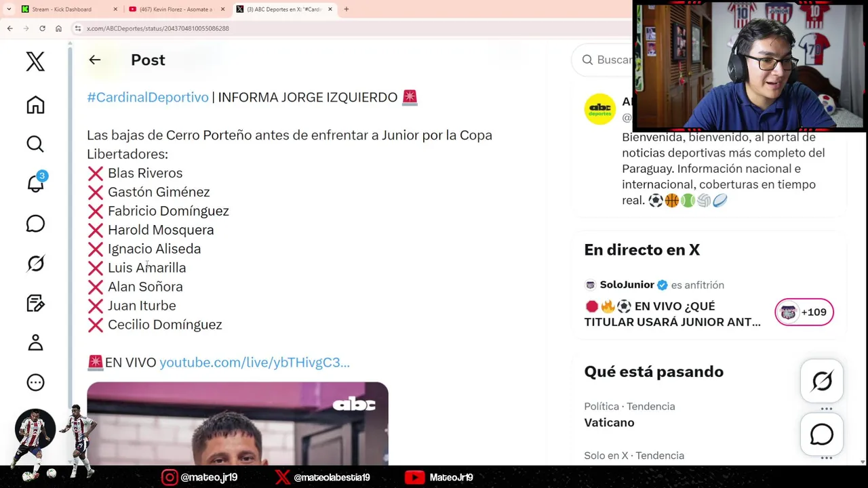Viewport: 868px width, 488px height.
Task: Open More options circle icon
Action: tap(35, 382)
